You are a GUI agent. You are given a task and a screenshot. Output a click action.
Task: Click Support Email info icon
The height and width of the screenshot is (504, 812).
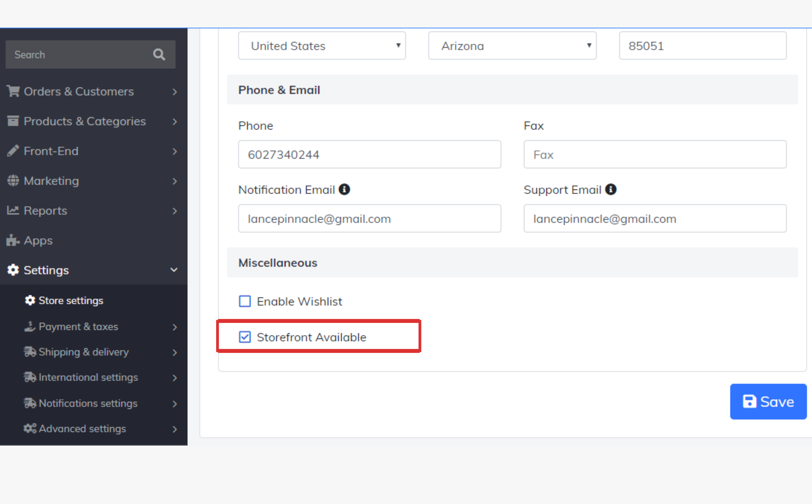pyautogui.click(x=611, y=189)
